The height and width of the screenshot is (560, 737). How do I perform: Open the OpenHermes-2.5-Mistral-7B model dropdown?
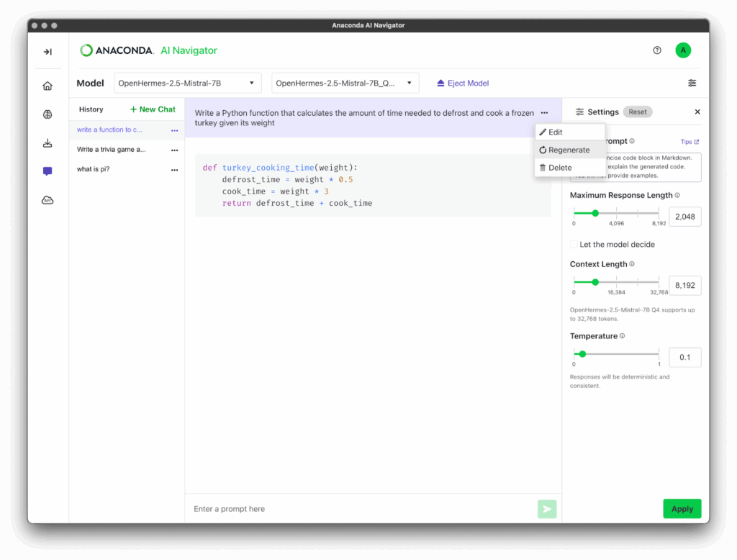[188, 83]
